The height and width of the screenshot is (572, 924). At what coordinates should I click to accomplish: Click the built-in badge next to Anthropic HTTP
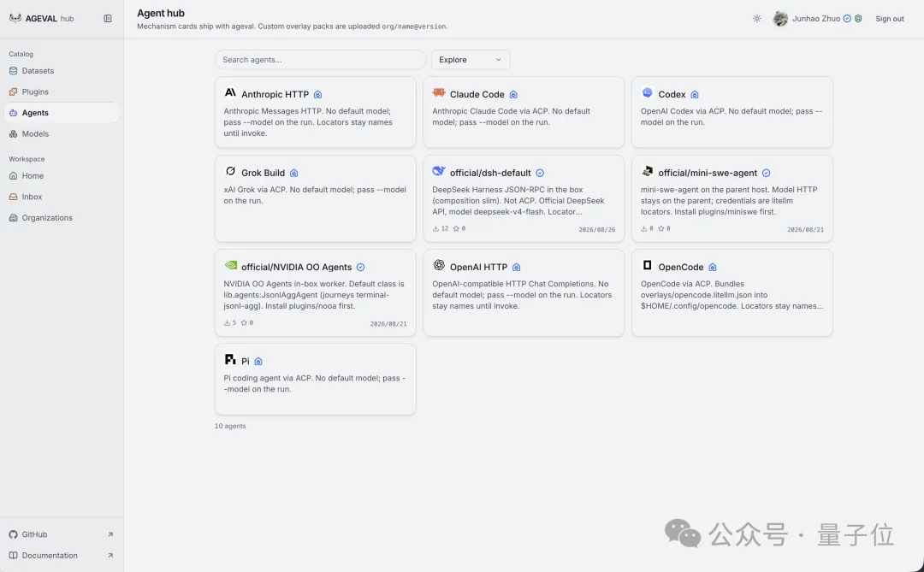click(317, 95)
